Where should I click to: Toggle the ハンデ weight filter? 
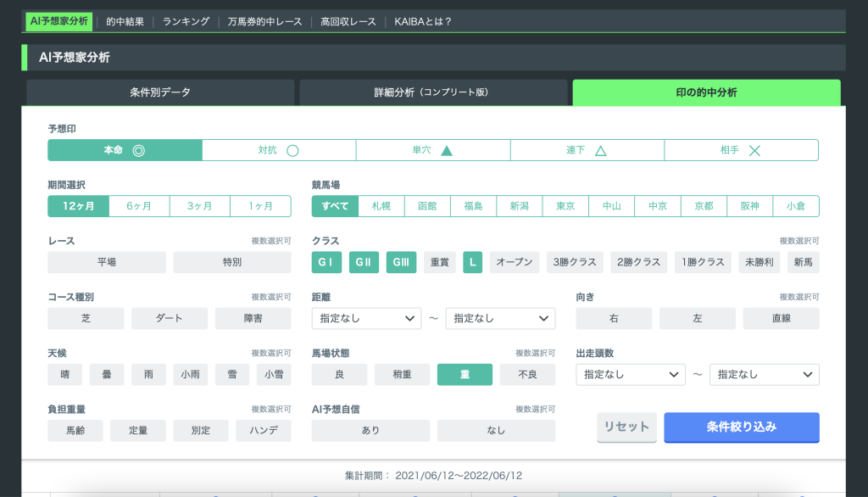tap(264, 431)
